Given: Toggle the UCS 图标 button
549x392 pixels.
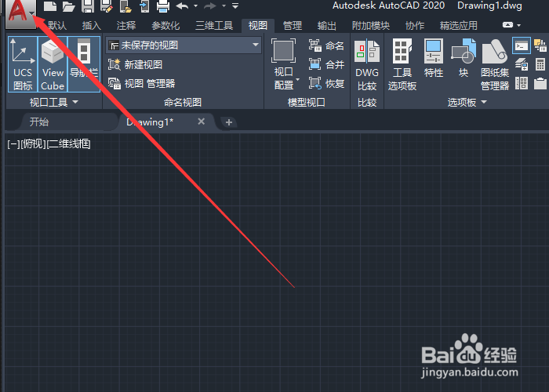Looking at the screenshot, I should pos(23,64).
